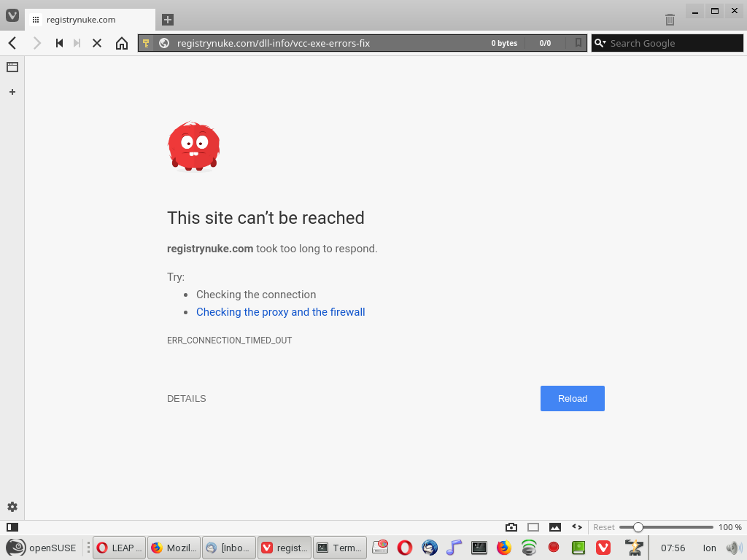Image resolution: width=747 pixels, height=560 pixels.
Task: Open the openSUSE start menu
Action: [x=41, y=548]
